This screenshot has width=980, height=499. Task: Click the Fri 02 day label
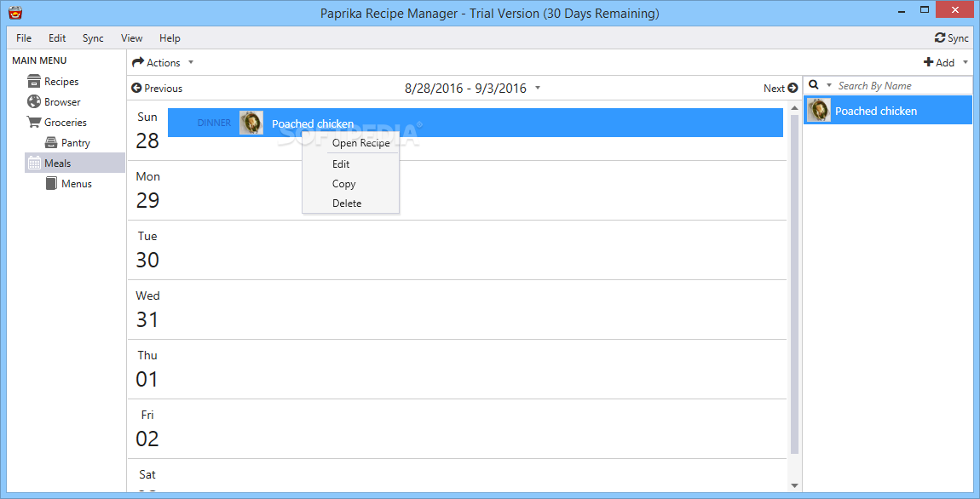[147, 428]
